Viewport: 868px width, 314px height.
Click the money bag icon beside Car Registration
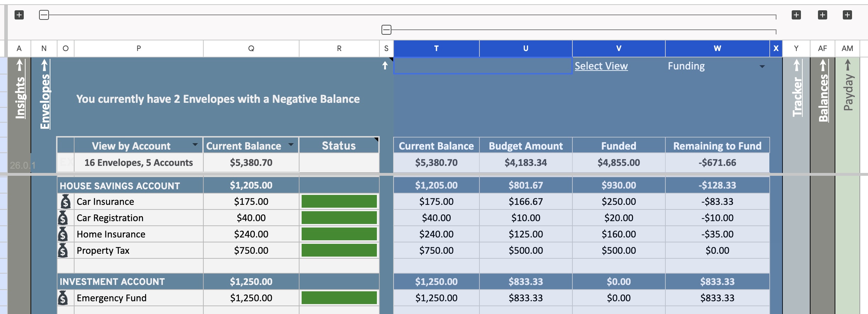[63, 218]
